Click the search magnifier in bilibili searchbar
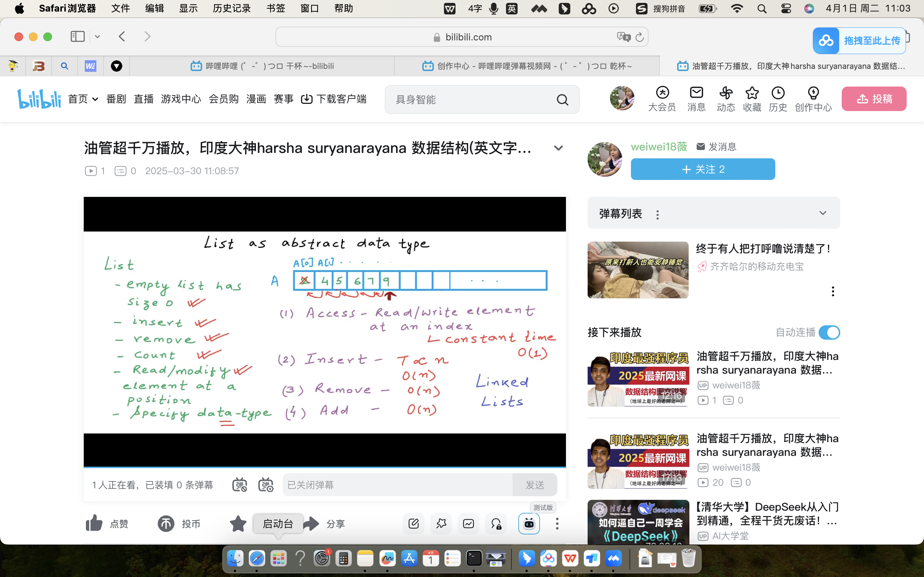The height and width of the screenshot is (577, 924). click(562, 100)
